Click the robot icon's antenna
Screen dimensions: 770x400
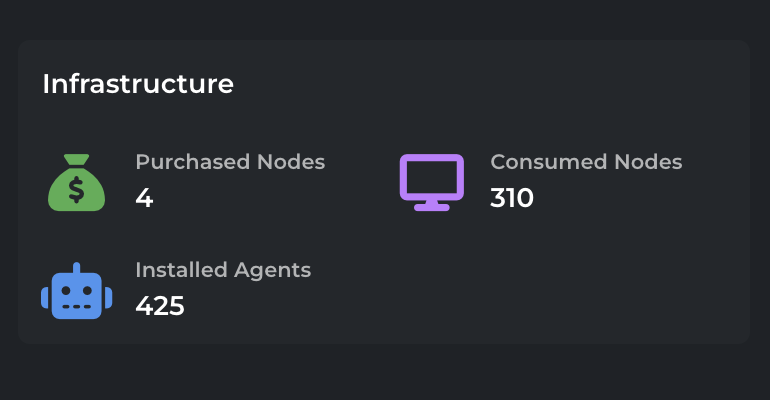(76, 268)
